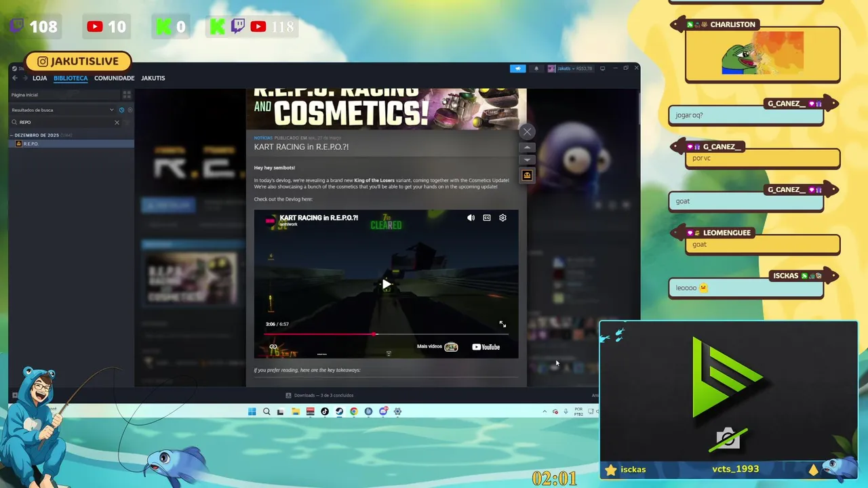Show hidden system tray icons

coord(545,411)
